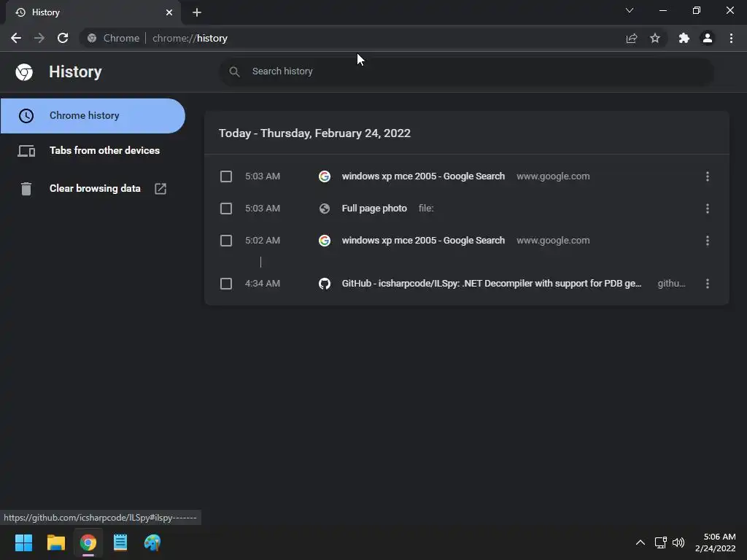Click the trash icon in sidebar
Screen dimensions: 747x560
pyautogui.click(x=26, y=189)
